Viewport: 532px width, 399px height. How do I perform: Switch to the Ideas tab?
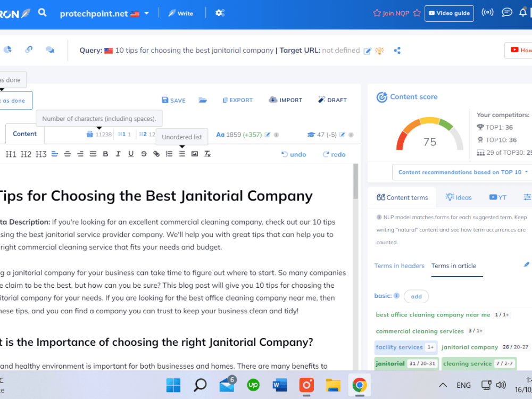coord(459,197)
